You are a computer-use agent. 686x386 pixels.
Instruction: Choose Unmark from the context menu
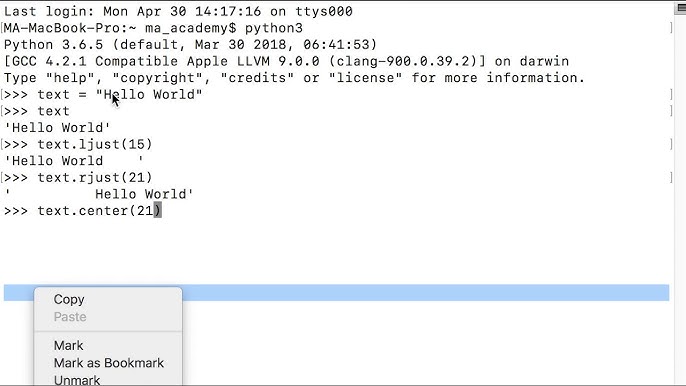[x=77, y=380]
